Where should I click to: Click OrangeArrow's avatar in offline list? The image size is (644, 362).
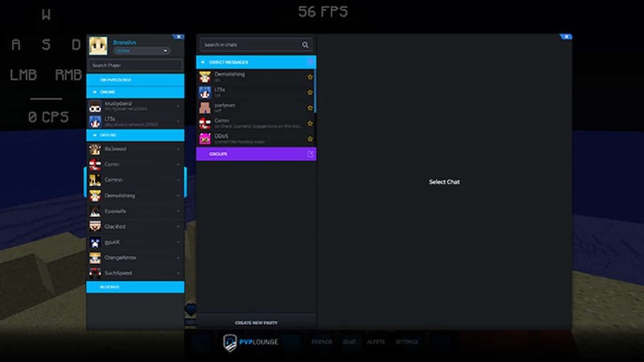click(x=95, y=257)
